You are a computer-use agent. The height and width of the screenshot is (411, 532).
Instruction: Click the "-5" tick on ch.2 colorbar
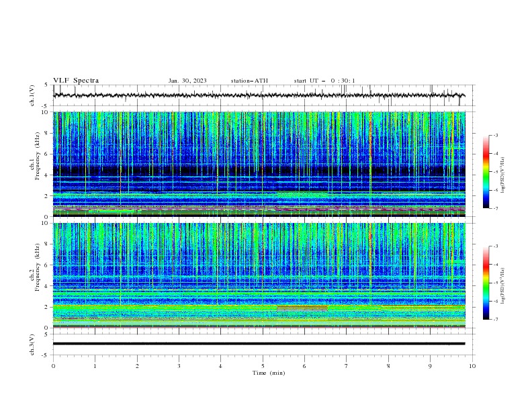pos(495,283)
